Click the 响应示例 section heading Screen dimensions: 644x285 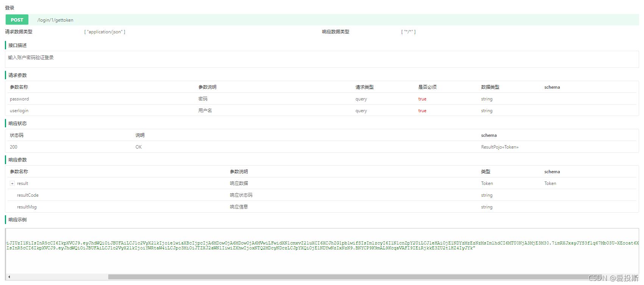(x=17, y=220)
